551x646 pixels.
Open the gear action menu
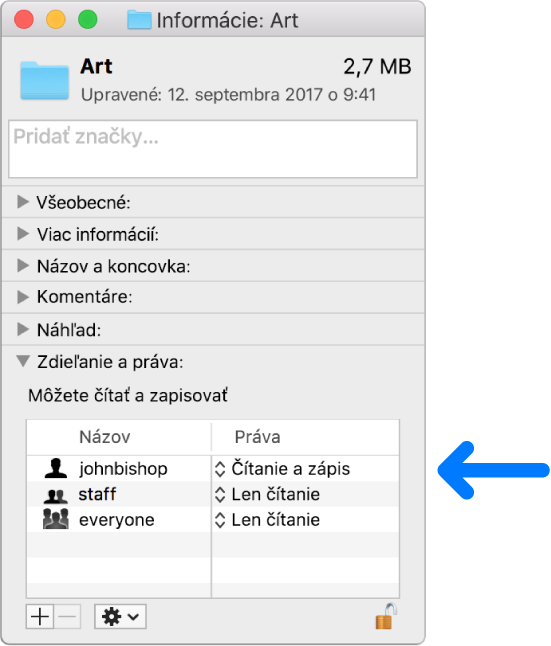(x=120, y=617)
